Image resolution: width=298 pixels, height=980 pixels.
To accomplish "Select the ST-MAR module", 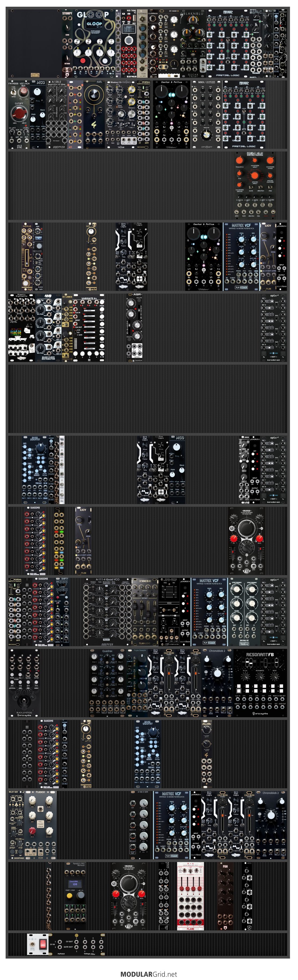I will tap(169, 44).
